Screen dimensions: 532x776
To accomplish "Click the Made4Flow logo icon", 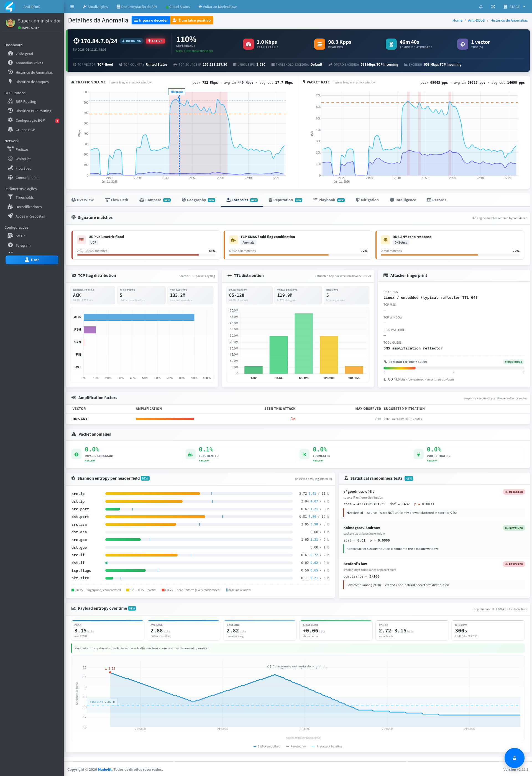I will 10,6.
